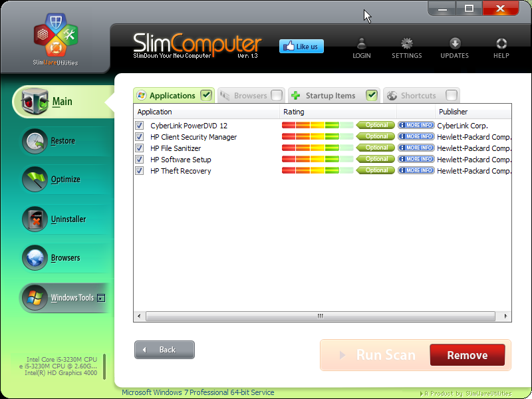Check for Updates via the top icon
532x399 pixels.
[x=454, y=47]
